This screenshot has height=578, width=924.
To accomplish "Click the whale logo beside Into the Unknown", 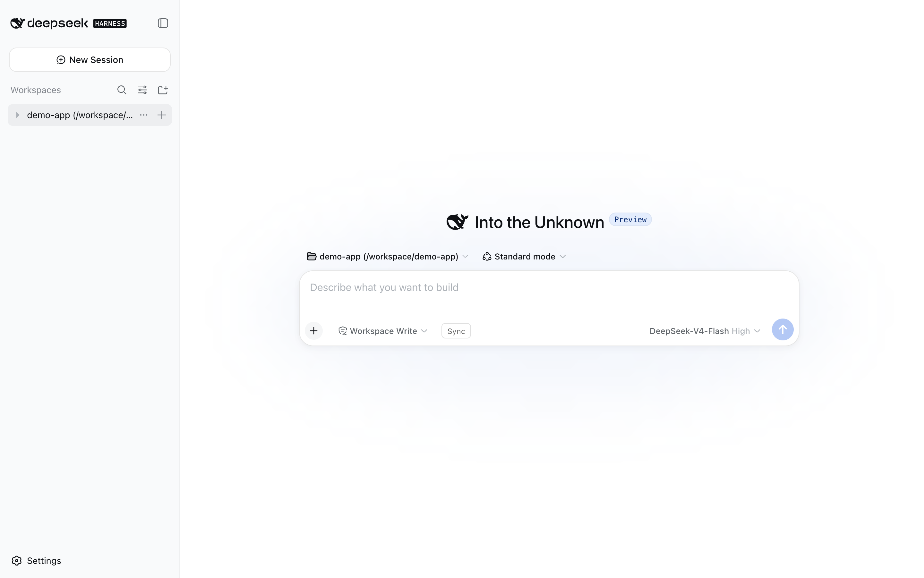I will [x=458, y=222].
